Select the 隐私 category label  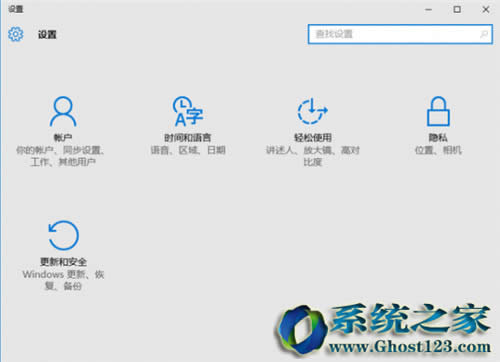(438, 138)
